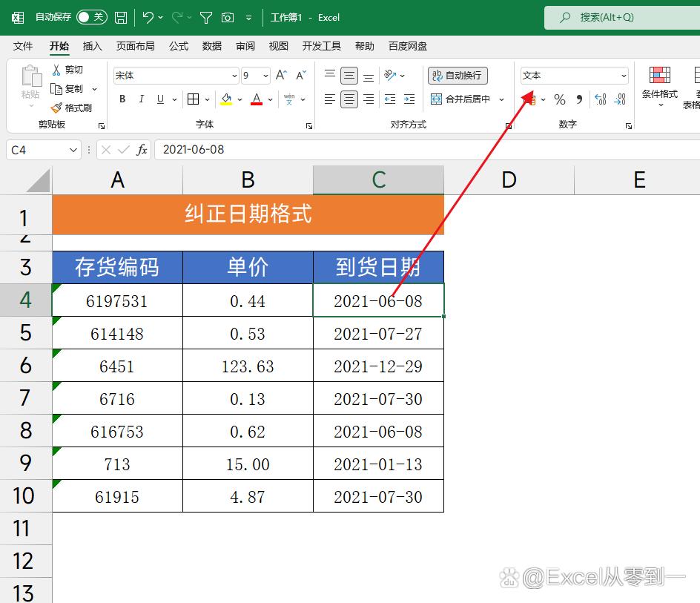
Task: Click the select all corner triangle
Action: click(x=38, y=180)
